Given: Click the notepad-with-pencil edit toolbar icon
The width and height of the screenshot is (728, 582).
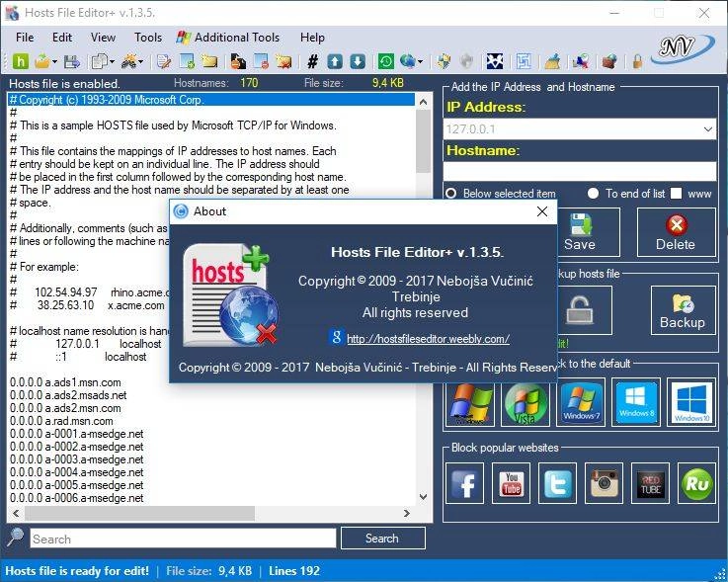Looking at the screenshot, I should click(x=164, y=61).
